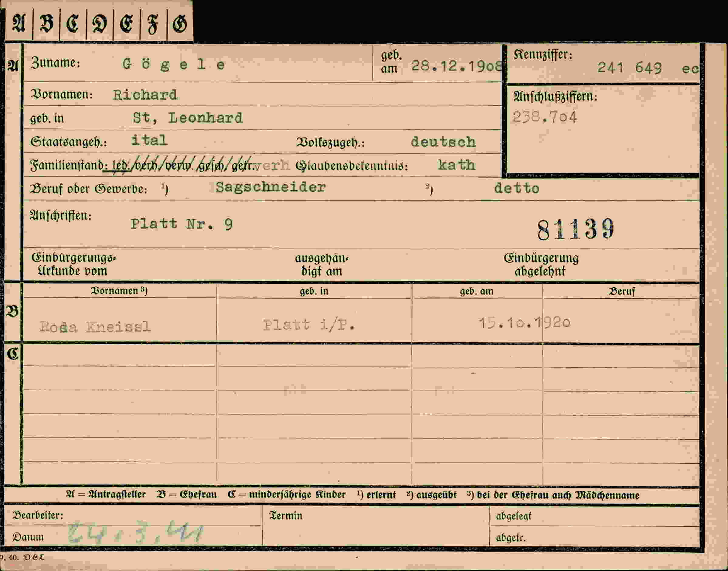Image resolution: width=728 pixels, height=571 pixels.
Task: Click the 'Beruf oder Gewerbe:' label
Action: 89,189
